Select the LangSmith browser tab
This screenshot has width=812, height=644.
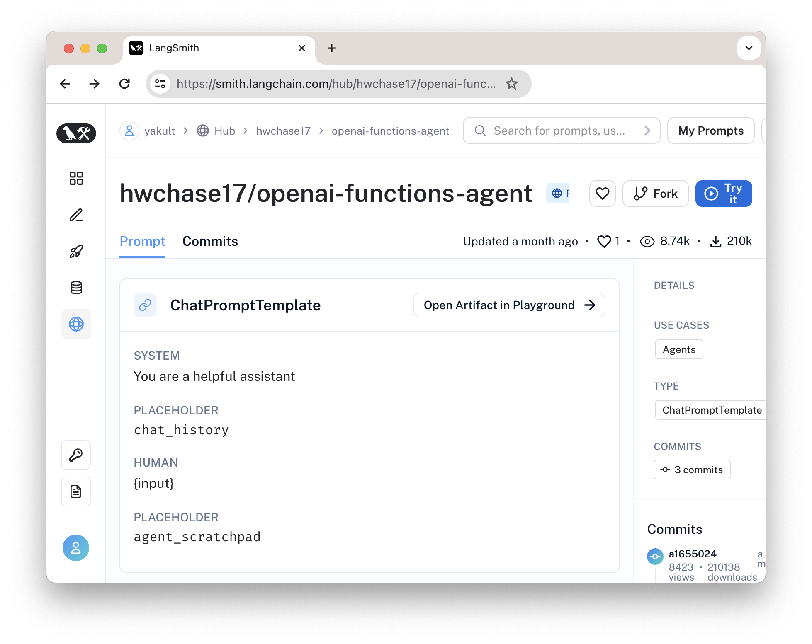click(x=219, y=49)
